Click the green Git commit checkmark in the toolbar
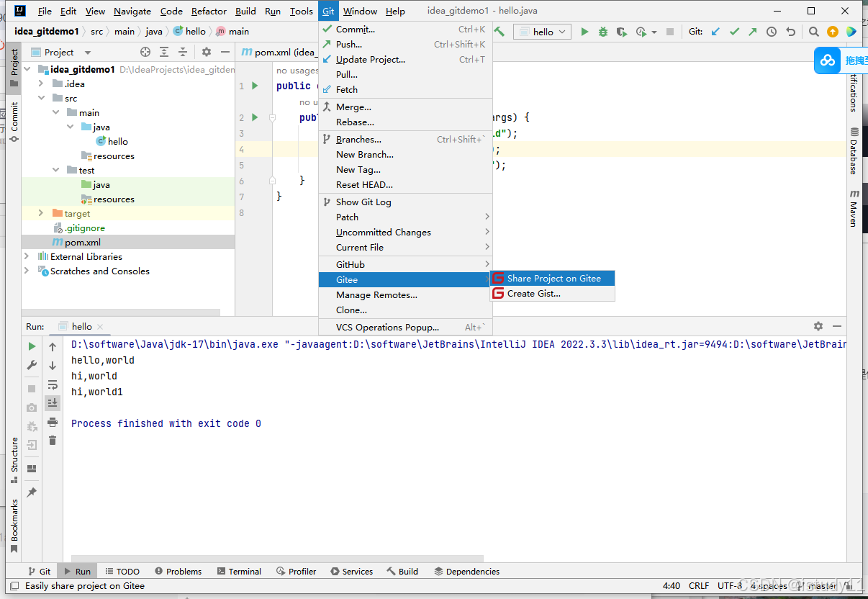Screen dimensions: 868x599 click(x=734, y=32)
